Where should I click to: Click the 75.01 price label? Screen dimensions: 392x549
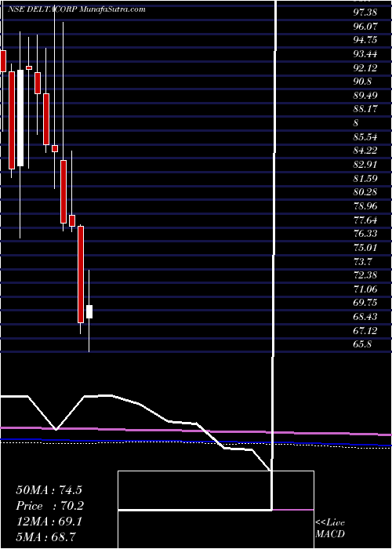click(x=365, y=248)
